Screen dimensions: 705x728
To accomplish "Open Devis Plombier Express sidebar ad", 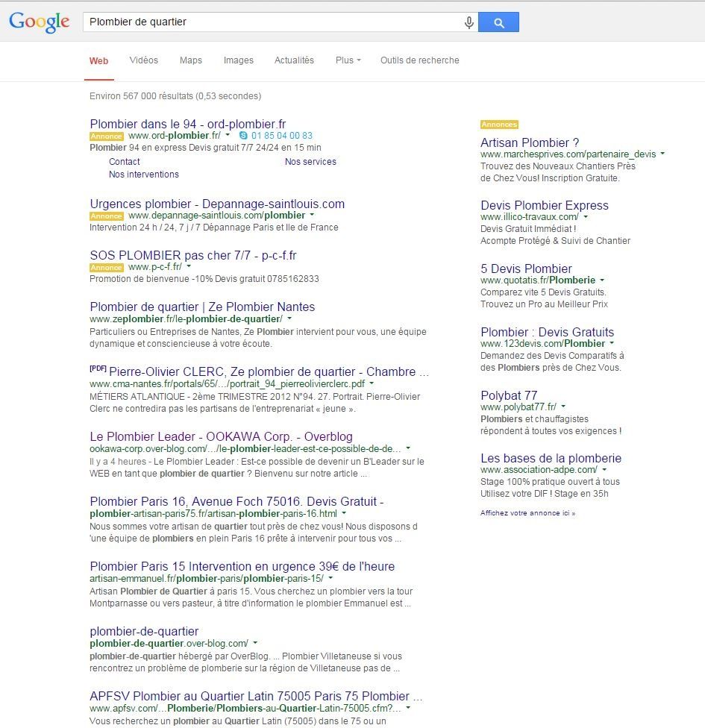I will (x=545, y=205).
